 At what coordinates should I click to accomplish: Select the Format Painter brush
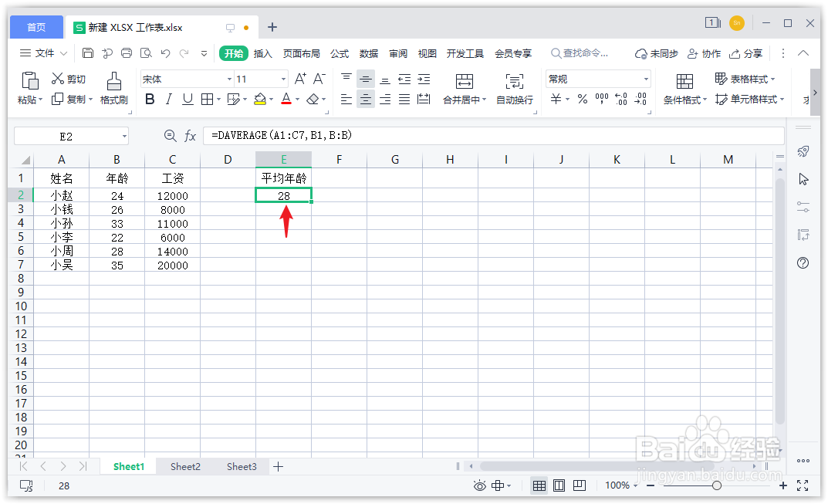[114, 81]
